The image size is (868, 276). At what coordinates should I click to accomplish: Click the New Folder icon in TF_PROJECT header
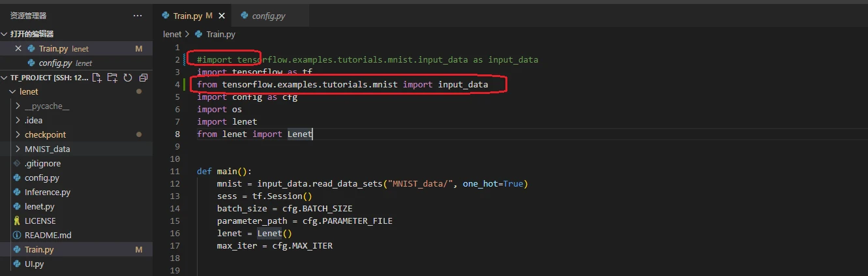112,78
